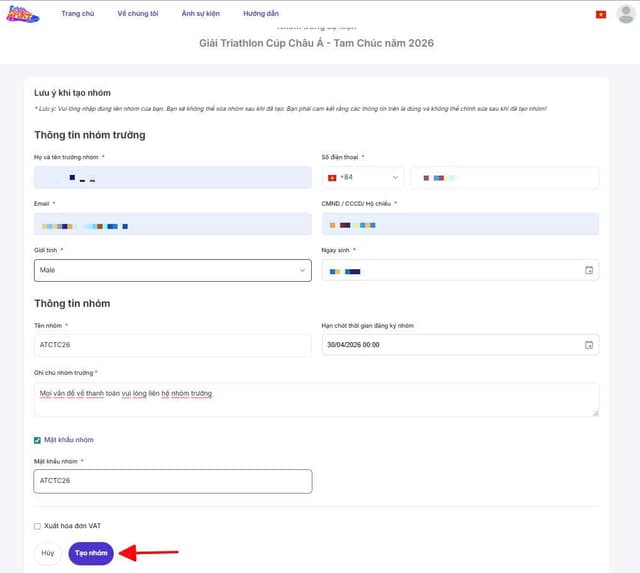Image resolution: width=640 pixels, height=573 pixels.
Task: Select the Email input field
Action: click(x=172, y=224)
